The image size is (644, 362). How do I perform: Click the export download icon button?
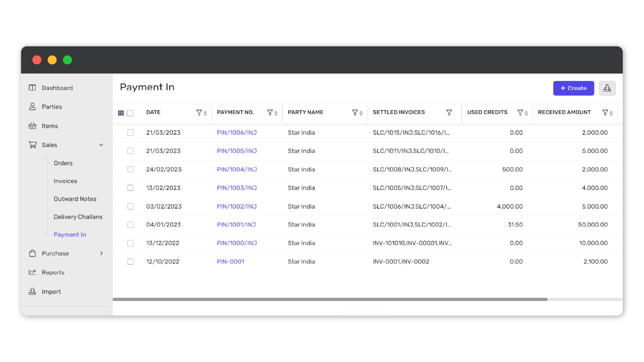[x=607, y=88]
